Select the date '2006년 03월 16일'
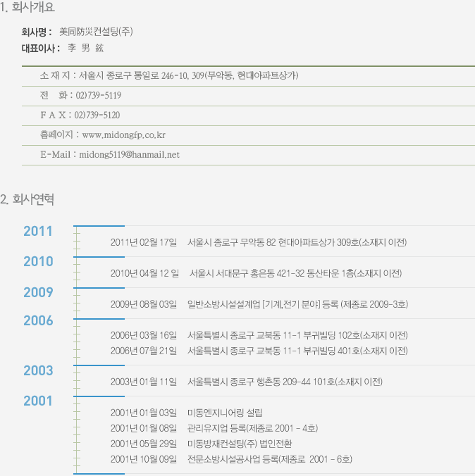This screenshot has height=476, width=475. click(x=144, y=335)
